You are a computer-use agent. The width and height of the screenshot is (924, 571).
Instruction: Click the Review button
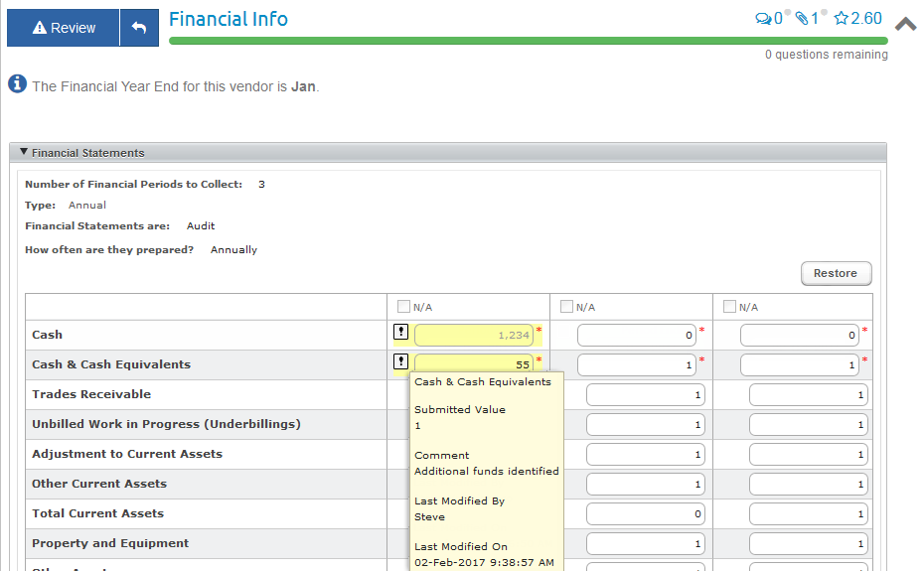click(63, 28)
